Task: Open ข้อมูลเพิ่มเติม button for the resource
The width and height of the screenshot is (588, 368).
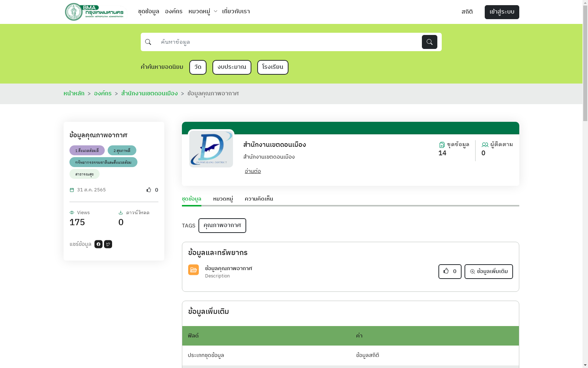Action: tap(489, 272)
